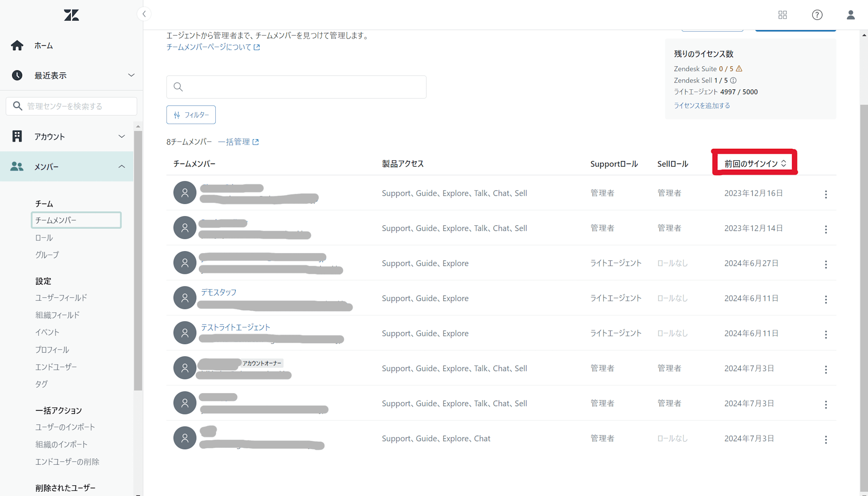Viewport: 868px width, 496px height.
Task: Open ユーザーフィールド settings
Action: point(61,298)
